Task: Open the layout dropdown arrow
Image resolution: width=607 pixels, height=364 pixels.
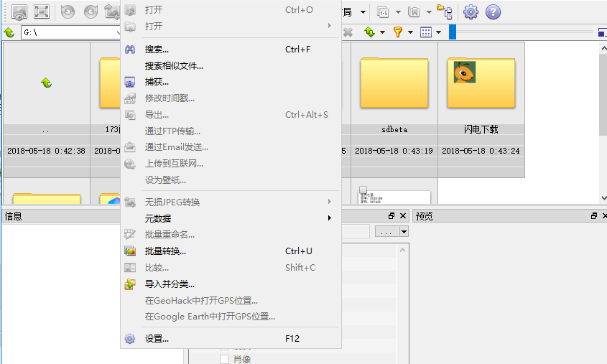Action: [x=363, y=12]
